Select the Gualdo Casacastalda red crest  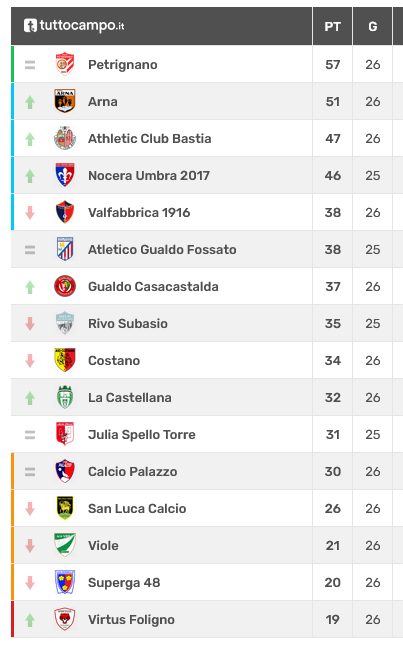(x=65, y=286)
